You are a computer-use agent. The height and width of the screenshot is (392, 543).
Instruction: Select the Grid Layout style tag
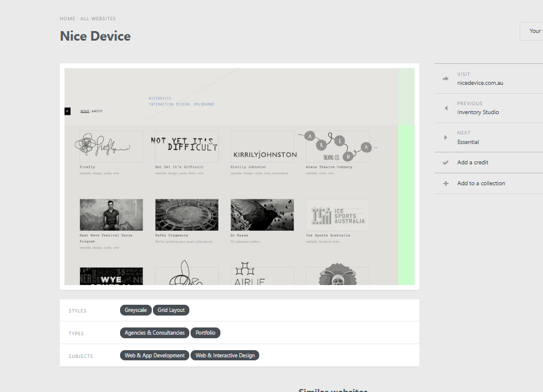(x=171, y=310)
